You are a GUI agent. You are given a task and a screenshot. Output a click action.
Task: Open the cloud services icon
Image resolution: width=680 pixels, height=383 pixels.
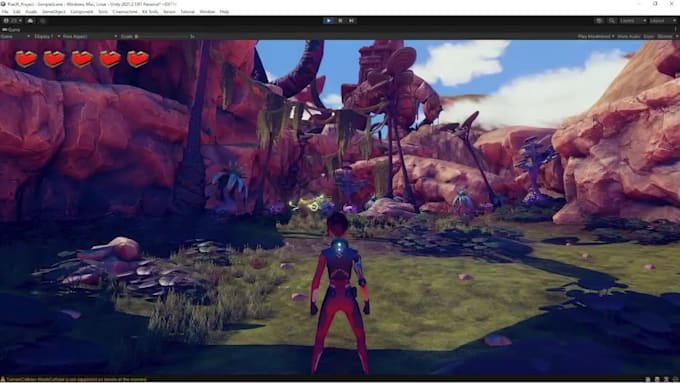[x=30, y=20]
